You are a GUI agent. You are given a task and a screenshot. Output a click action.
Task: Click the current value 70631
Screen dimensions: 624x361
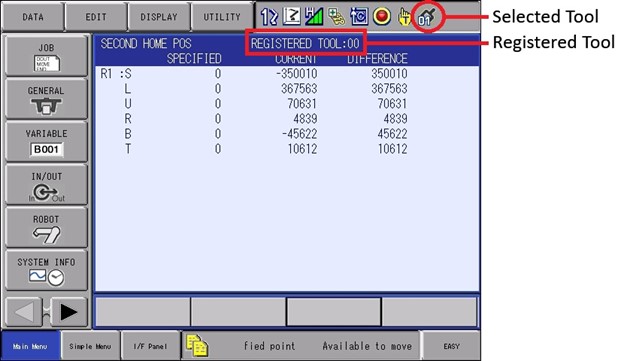[x=302, y=103]
